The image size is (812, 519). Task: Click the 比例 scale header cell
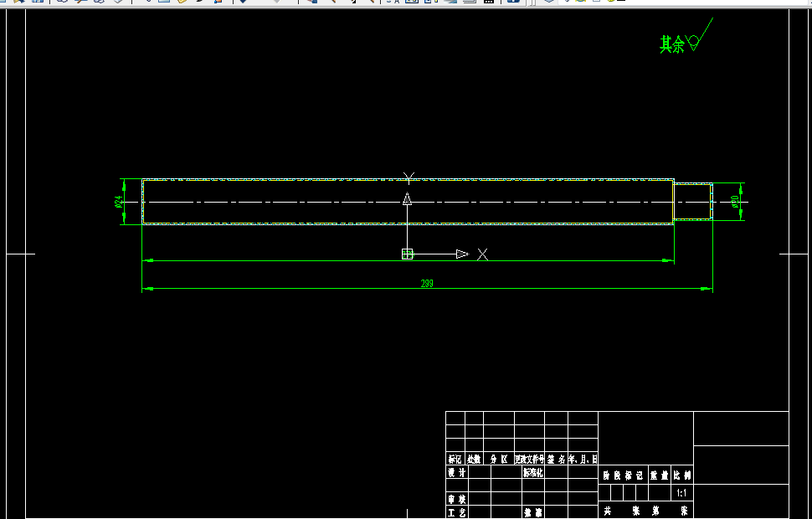point(682,475)
